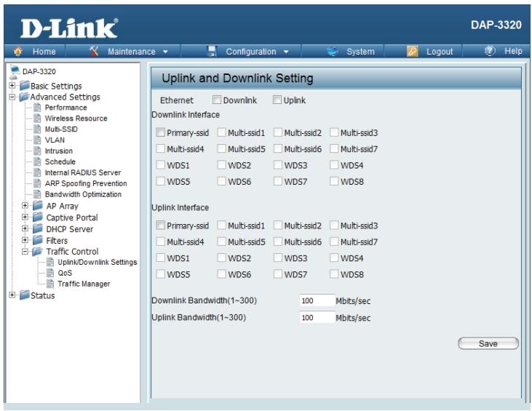This screenshot has width=532, height=411.
Task: Click the Bandwidth Optimization page icon
Action: 38,194
